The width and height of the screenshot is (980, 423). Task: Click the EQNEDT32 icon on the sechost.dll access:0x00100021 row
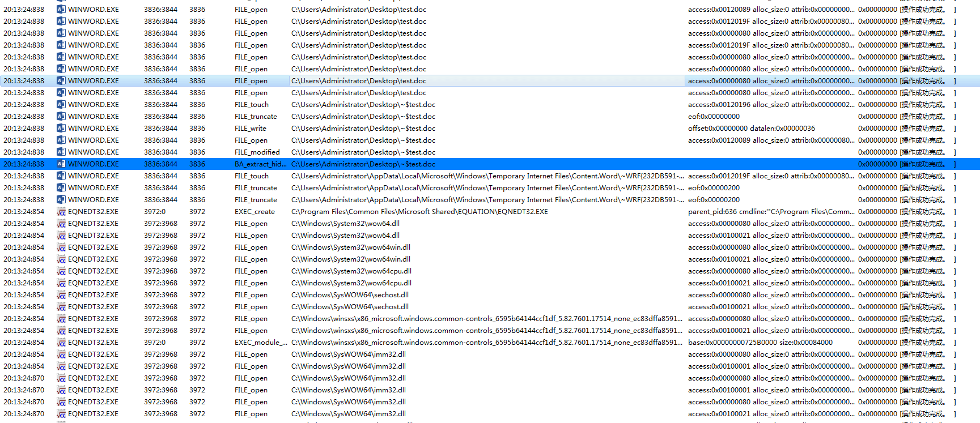61,306
